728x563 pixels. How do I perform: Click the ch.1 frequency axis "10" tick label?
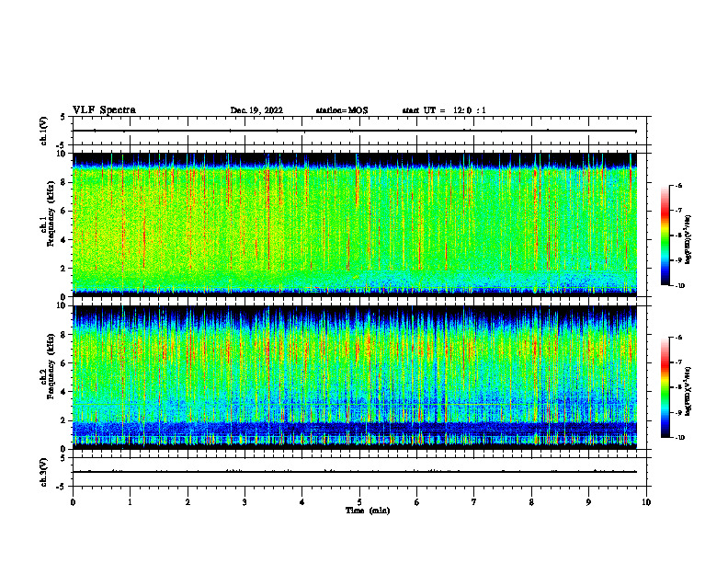click(61, 154)
